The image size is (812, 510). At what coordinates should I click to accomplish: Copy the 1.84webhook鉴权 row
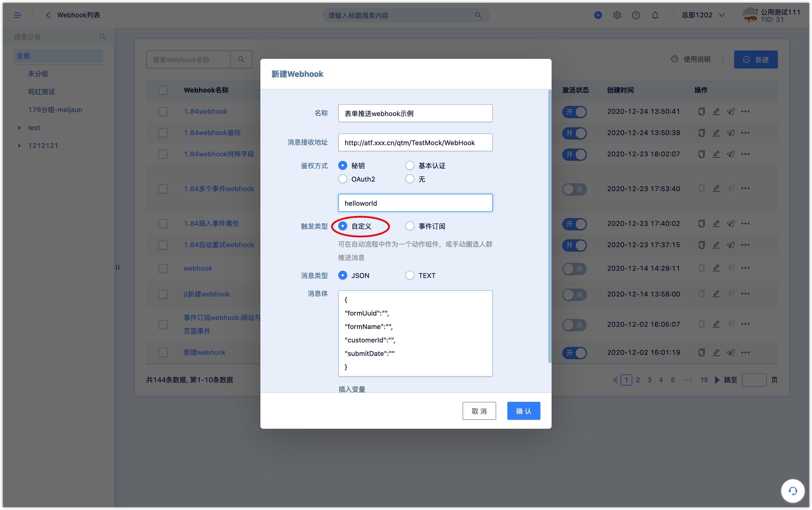pyautogui.click(x=701, y=133)
